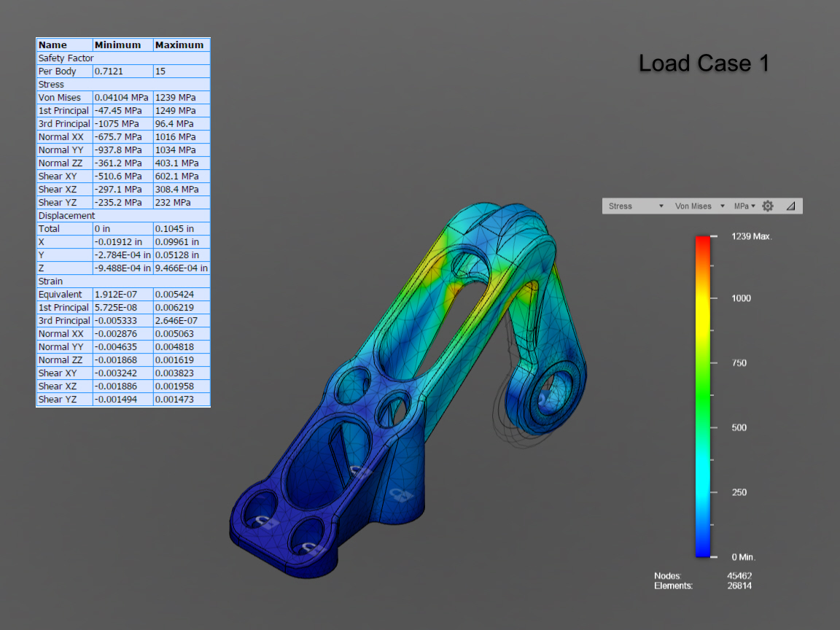Click Total displacement maximum 0.1045 in
The height and width of the screenshot is (630, 840).
pos(182,229)
